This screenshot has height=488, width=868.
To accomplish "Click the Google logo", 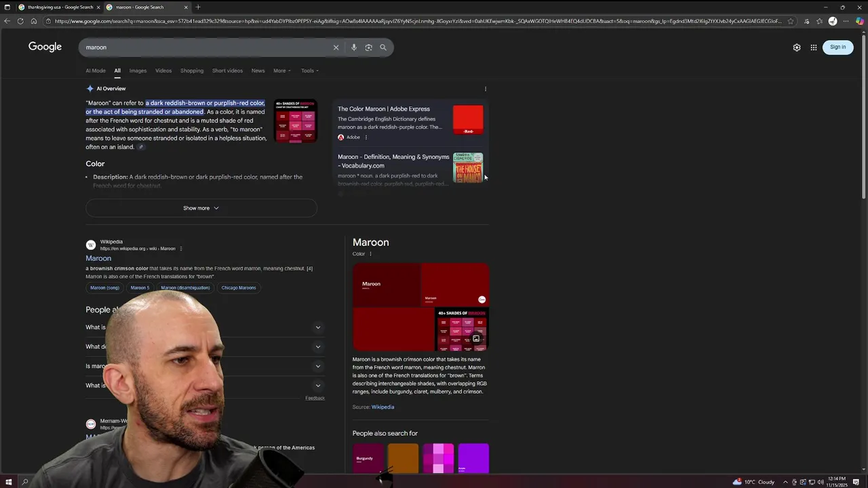I will click(45, 47).
